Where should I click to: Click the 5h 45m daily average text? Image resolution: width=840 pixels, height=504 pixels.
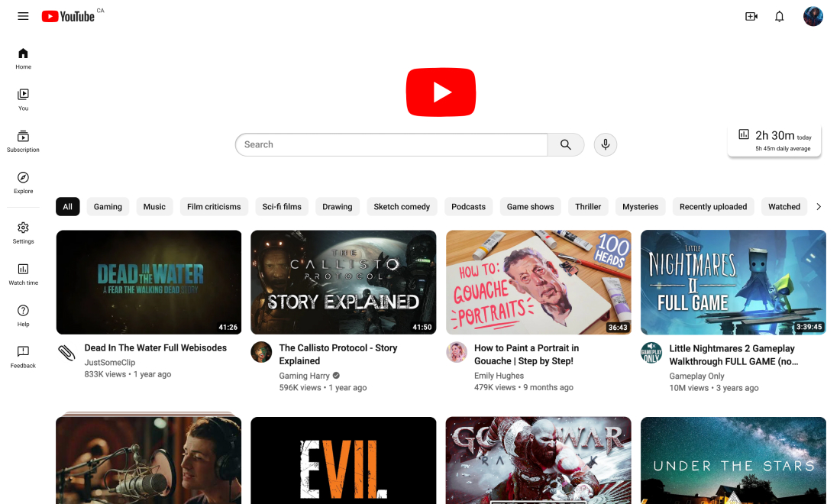point(783,149)
